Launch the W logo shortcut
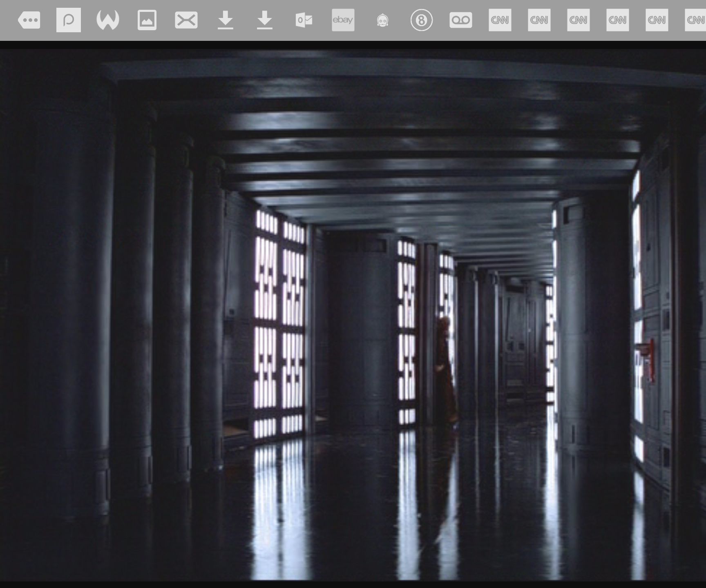 [108, 20]
